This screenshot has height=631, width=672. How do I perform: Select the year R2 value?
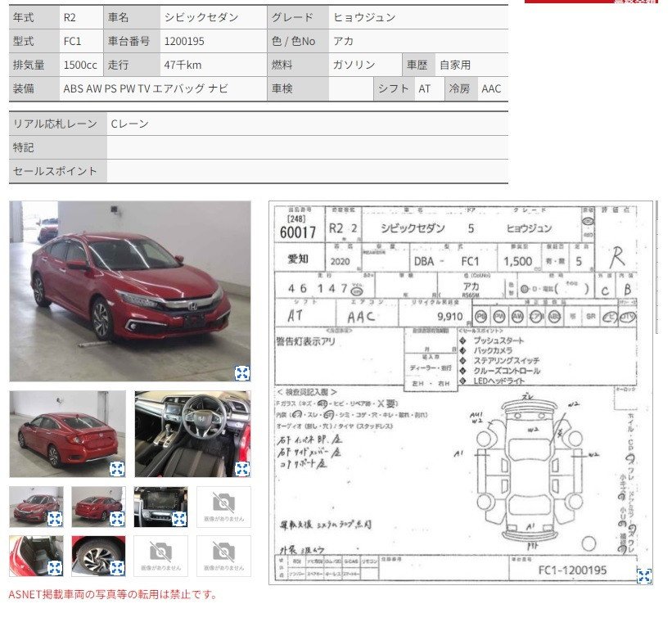pos(70,17)
